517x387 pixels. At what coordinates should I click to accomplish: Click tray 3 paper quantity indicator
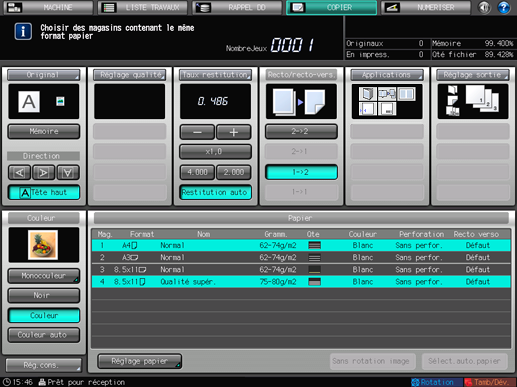[x=314, y=269]
